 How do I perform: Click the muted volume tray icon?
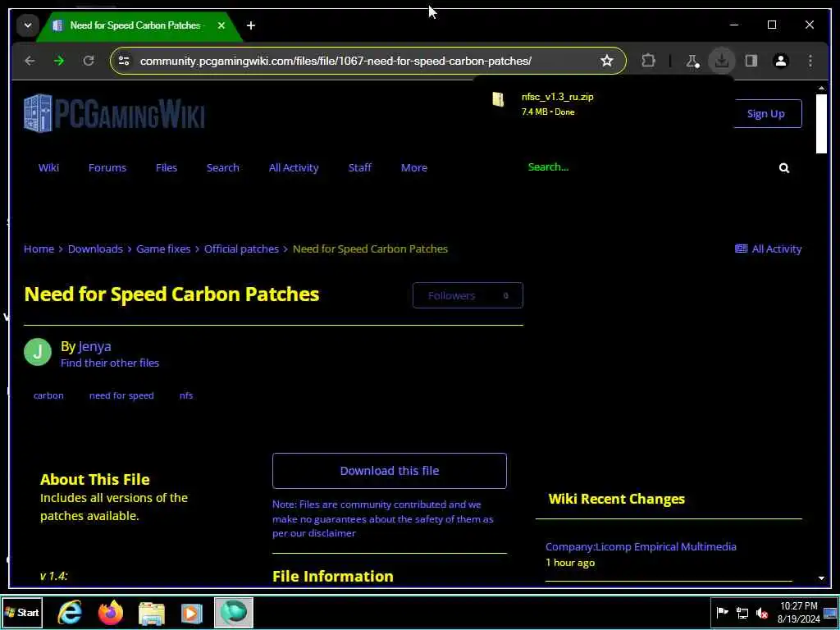click(x=762, y=613)
